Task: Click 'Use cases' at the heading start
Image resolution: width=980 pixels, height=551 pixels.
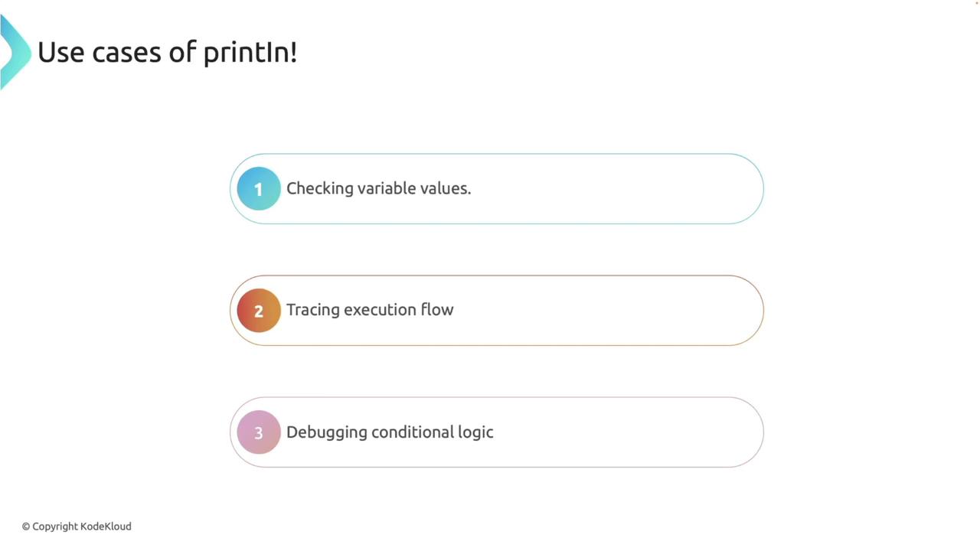Action: pos(100,53)
